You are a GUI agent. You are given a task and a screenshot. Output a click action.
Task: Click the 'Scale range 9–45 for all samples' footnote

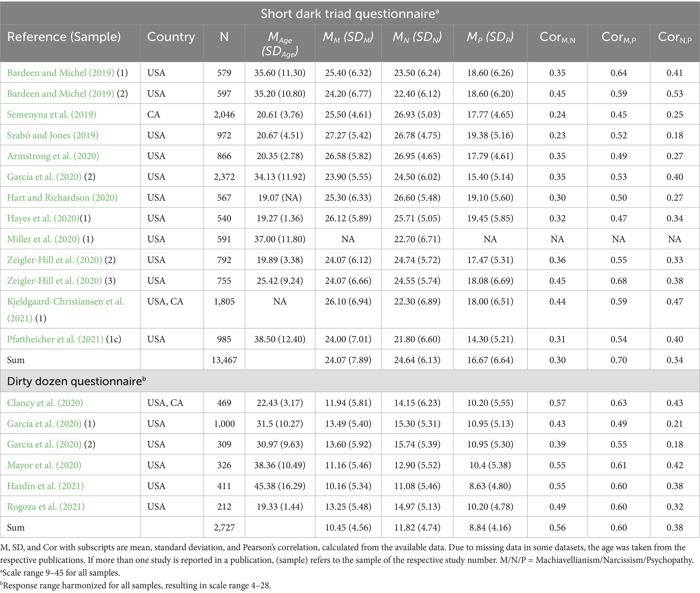60,573
